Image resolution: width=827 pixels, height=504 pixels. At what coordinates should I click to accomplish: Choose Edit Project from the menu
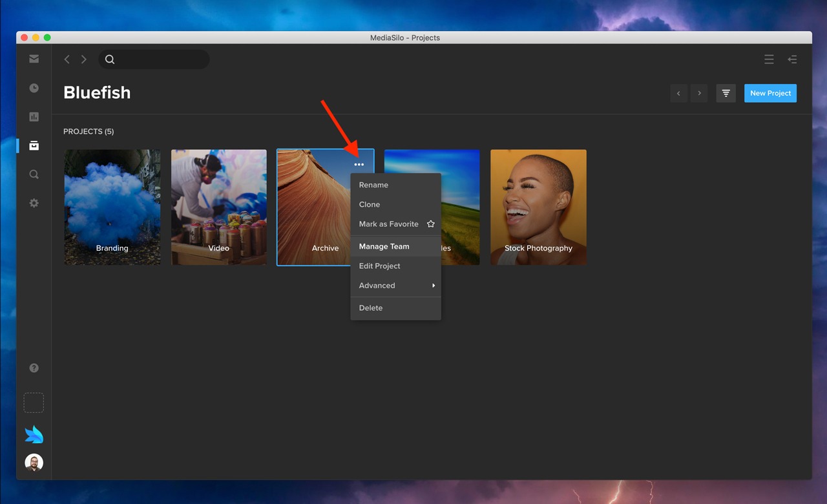click(395, 266)
